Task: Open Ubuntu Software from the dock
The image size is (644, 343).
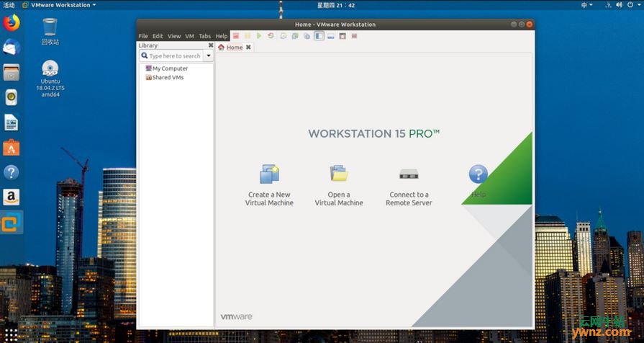Action: pyautogui.click(x=12, y=148)
